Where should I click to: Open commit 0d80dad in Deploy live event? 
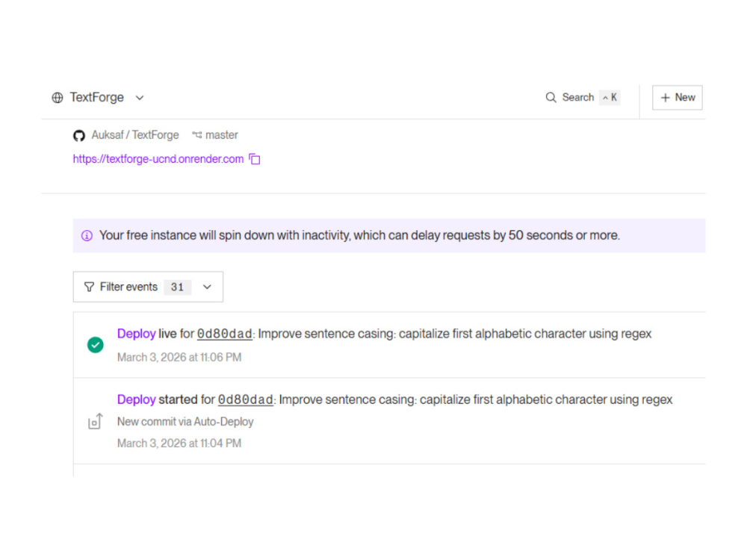click(x=224, y=334)
